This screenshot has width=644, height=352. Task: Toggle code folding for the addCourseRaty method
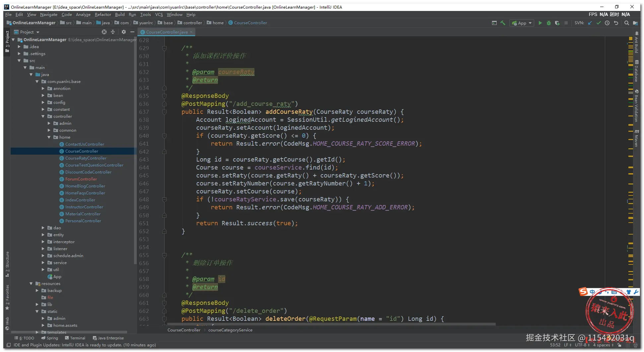[x=164, y=112]
